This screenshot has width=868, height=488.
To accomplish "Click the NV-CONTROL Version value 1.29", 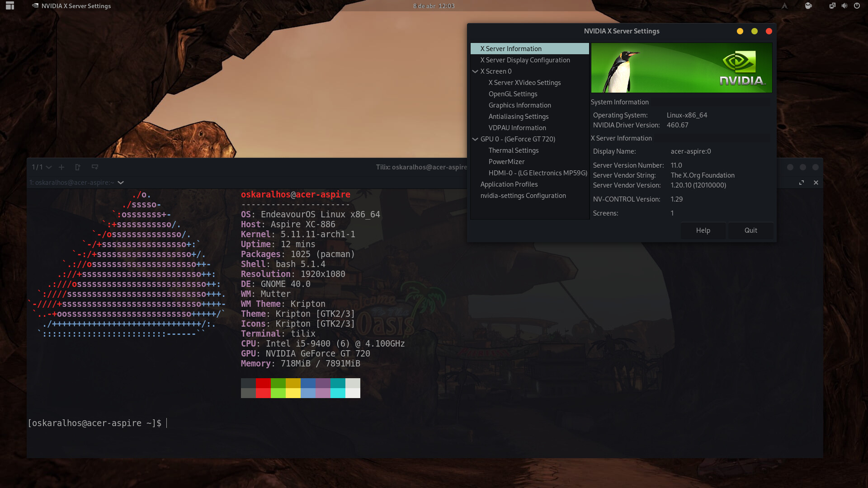I will click(677, 199).
